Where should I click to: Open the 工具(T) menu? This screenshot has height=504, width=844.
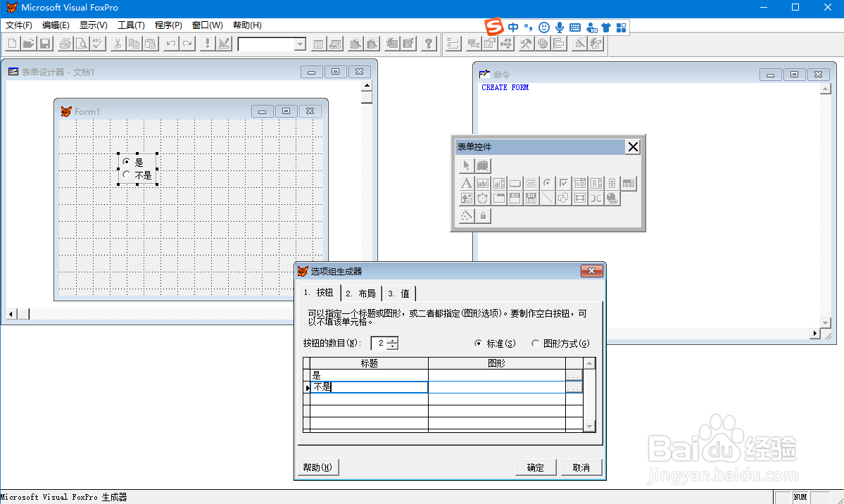(131, 25)
